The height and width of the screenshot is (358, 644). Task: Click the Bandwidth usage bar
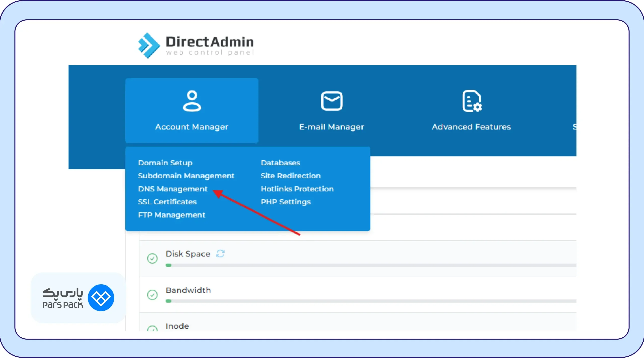[x=371, y=301]
